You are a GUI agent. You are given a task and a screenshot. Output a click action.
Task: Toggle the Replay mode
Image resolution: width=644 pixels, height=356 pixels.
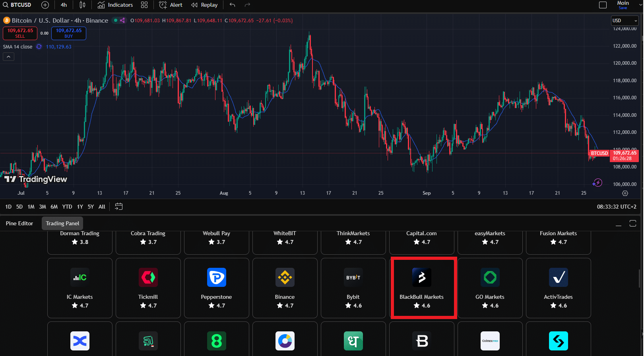(204, 5)
